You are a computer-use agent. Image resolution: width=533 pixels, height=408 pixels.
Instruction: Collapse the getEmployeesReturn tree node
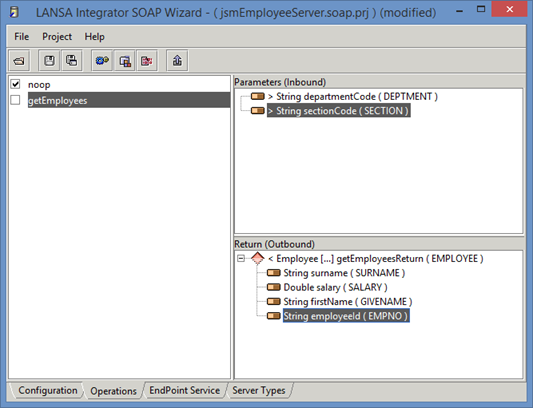click(x=241, y=258)
